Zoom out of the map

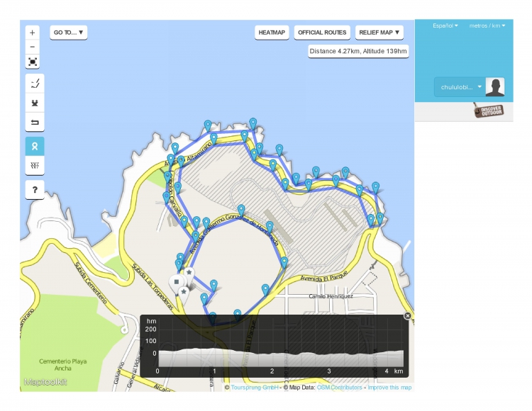33,47
